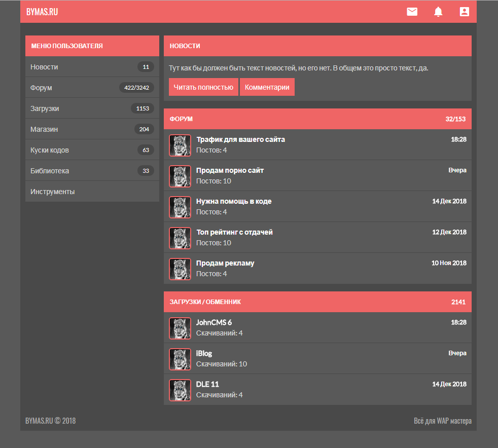This screenshot has width=498, height=448.
Task: Click 'Инструменты' in user menu
Action: [x=53, y=192]
